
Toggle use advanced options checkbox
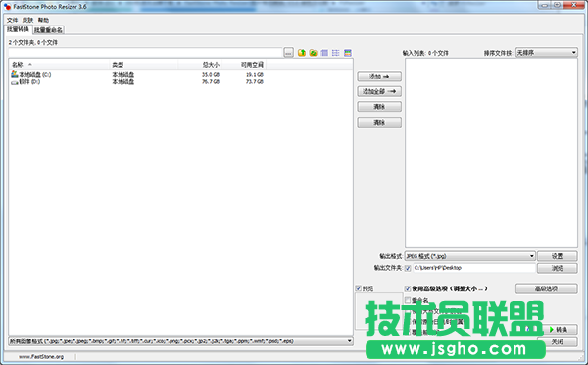tap(408, 288)
